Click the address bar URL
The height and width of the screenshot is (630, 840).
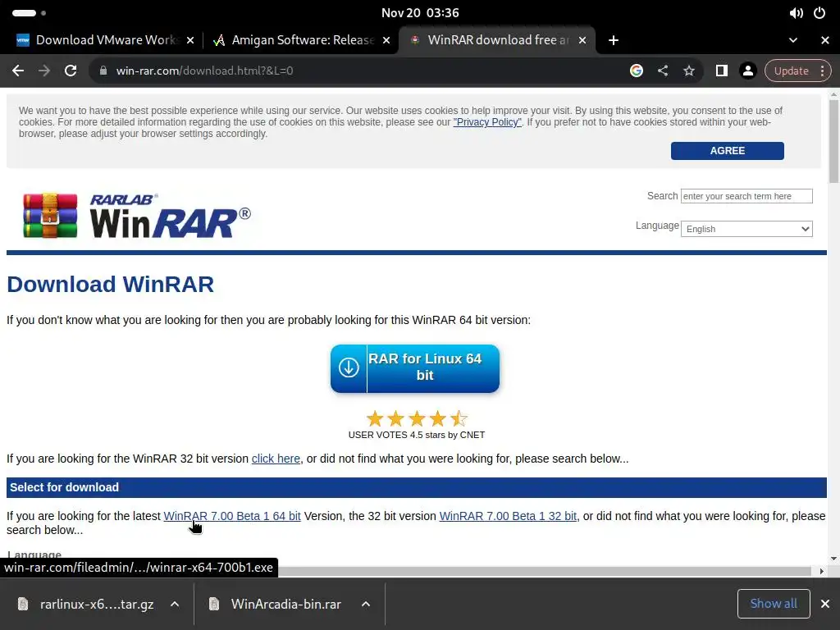[204, 71]
